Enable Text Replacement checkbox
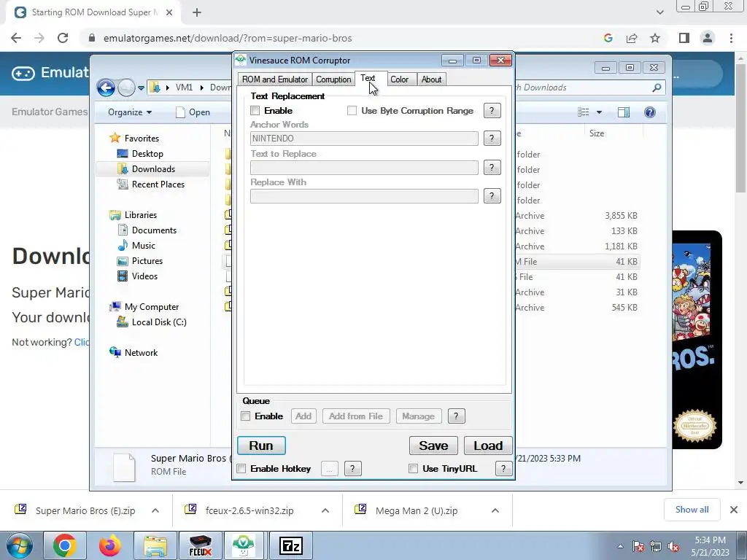 tap(255, 111)
